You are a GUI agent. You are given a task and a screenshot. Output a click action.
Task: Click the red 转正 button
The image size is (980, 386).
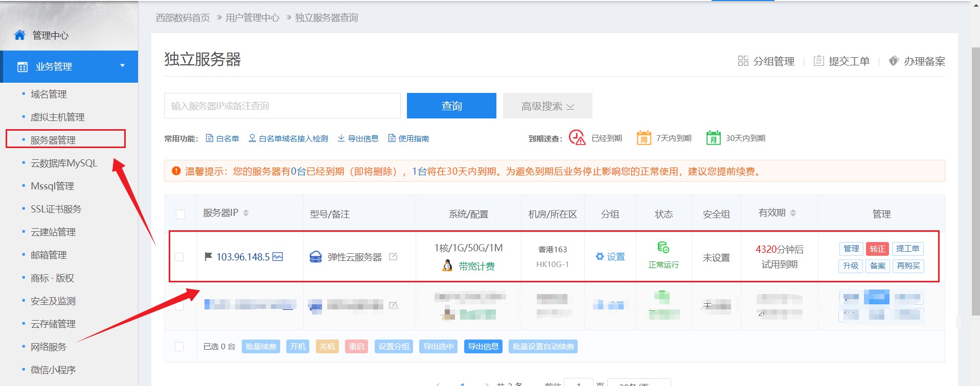(877, 249)
